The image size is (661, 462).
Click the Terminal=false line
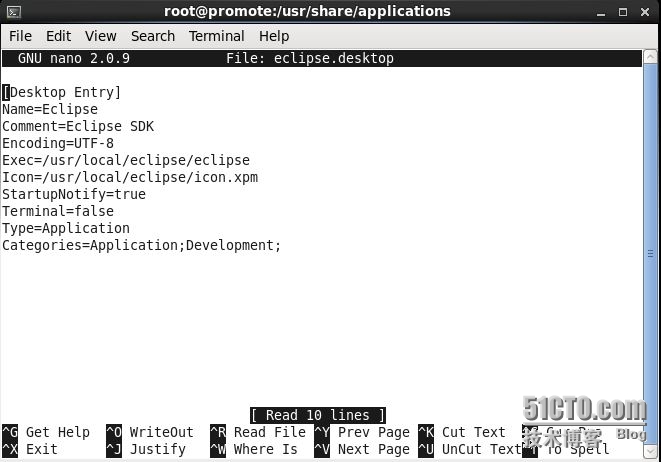pyautogui.click(x=58, y=211)
